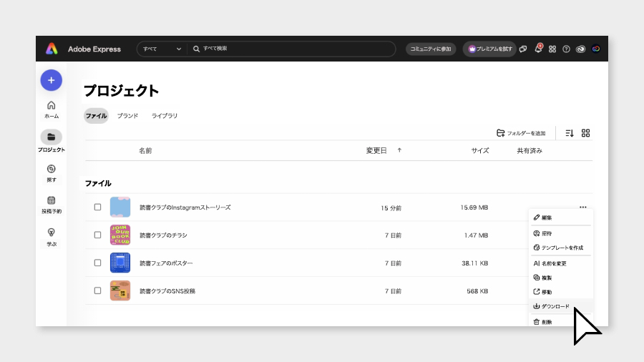
Task: Click the コミュニティに参加 button
Action: (x=431, y=49)
